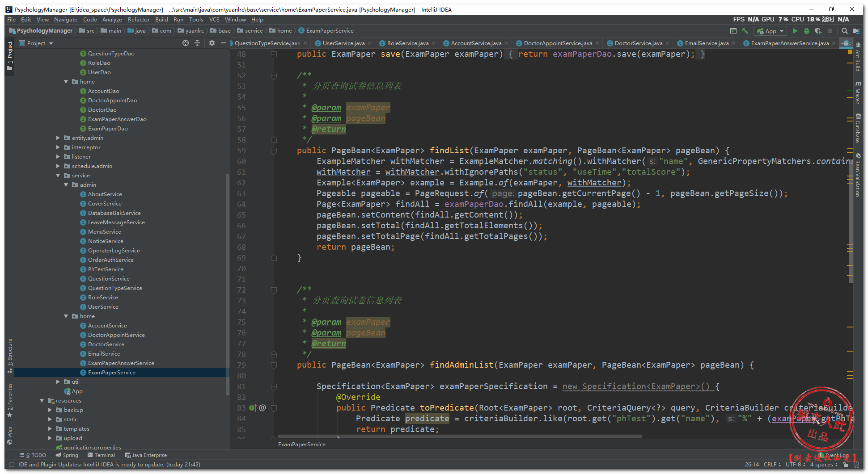This screenshot has width=868, height=474.
Task: Select ExamPaperDao in project tree
Action: (x=108, y=129)
